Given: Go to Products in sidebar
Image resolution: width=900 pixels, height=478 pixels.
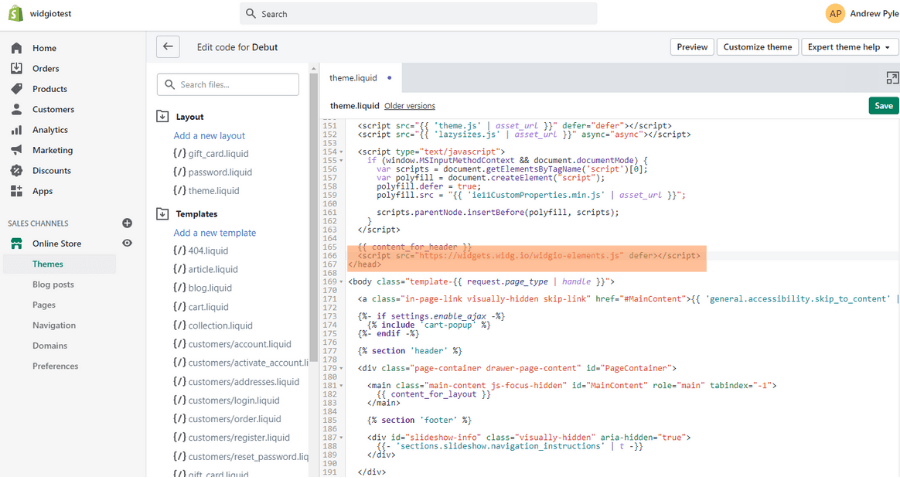Looking at the screenshot, I should [x=49, y=89].
